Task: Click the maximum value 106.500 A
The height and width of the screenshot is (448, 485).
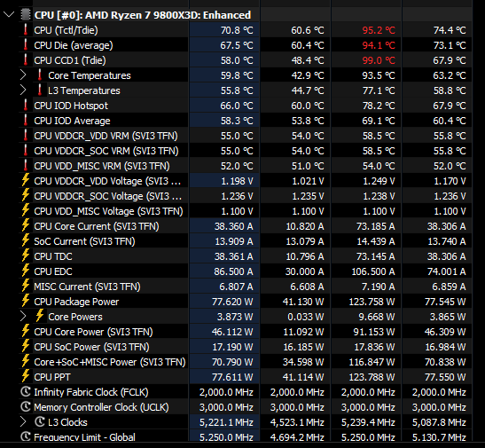Action: [x=373, y=271]
